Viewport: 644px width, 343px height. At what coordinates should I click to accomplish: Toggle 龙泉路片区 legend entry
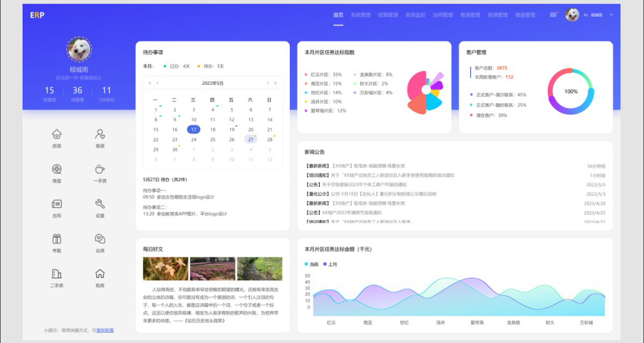(373, 75)
